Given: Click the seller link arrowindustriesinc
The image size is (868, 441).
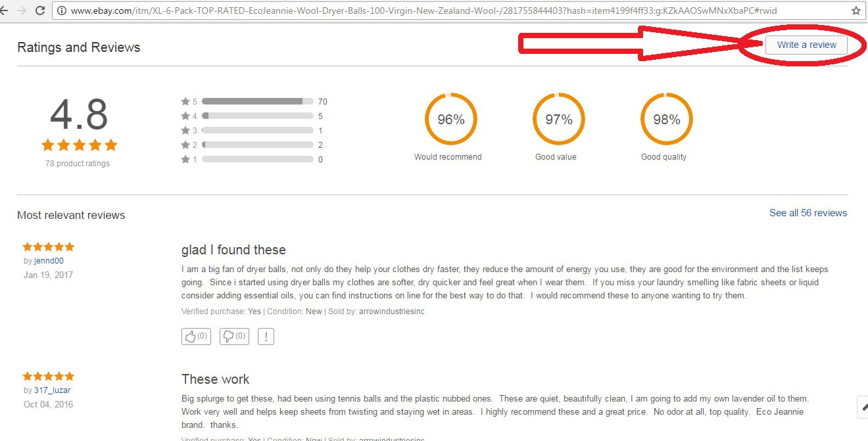Looking at the screenshot, I should coord(391,311).
